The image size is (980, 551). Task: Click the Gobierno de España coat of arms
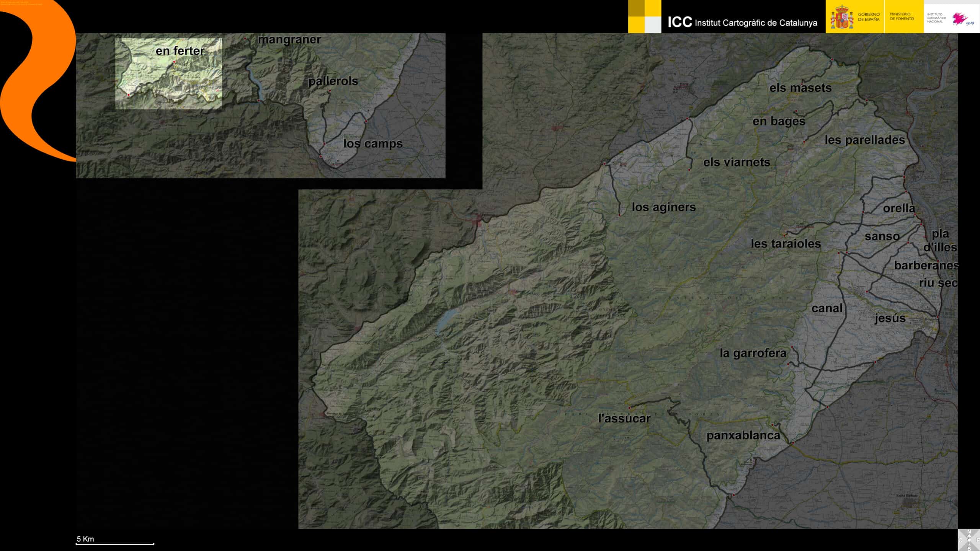(x=842, y=17)
